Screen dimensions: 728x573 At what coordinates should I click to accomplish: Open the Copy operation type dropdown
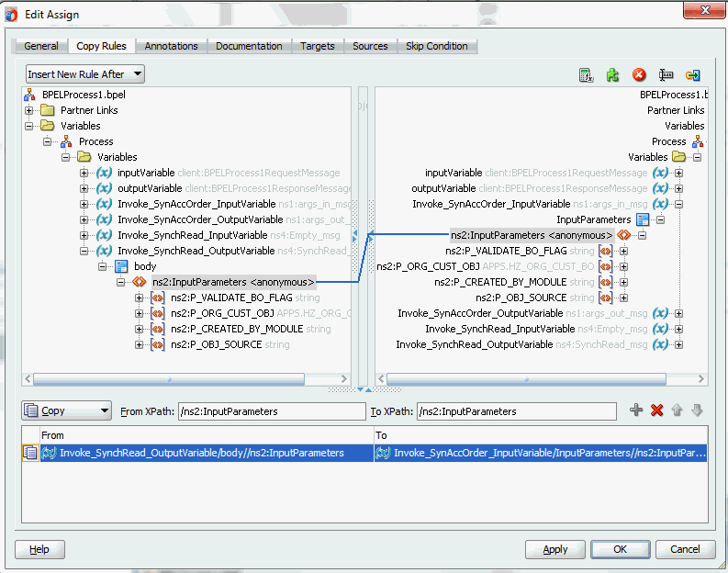coord(66,410)
